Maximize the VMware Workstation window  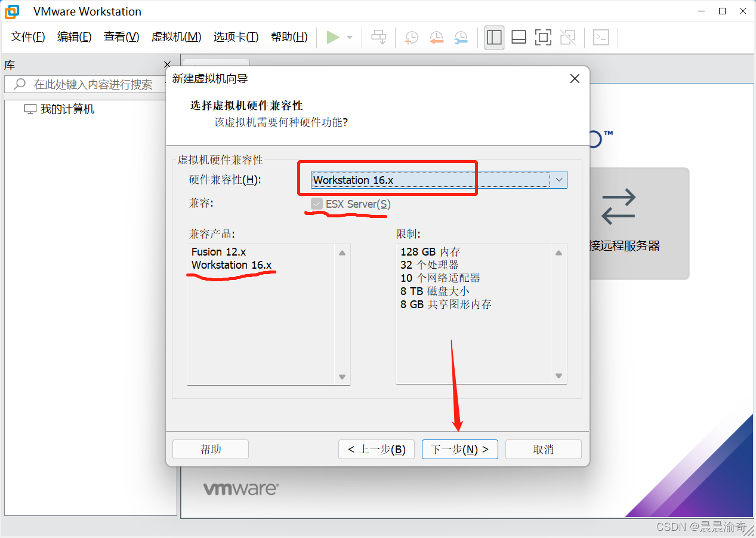[722, 11]
